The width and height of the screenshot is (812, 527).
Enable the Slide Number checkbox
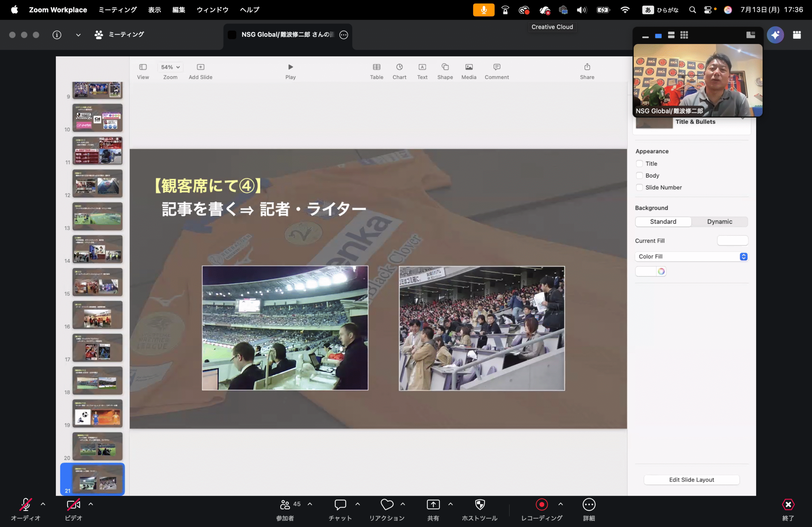click(x=639, y=188)
